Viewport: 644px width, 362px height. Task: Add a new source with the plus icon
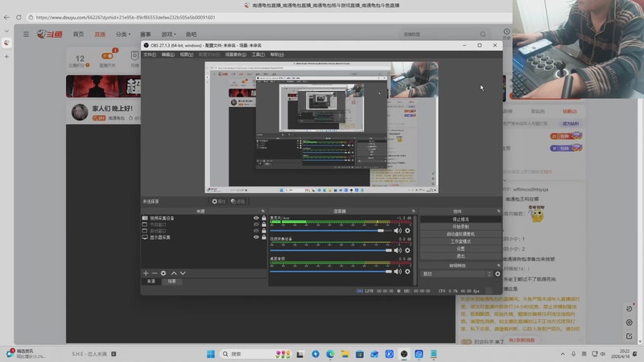pyautogui.click(x=146, y=273)
